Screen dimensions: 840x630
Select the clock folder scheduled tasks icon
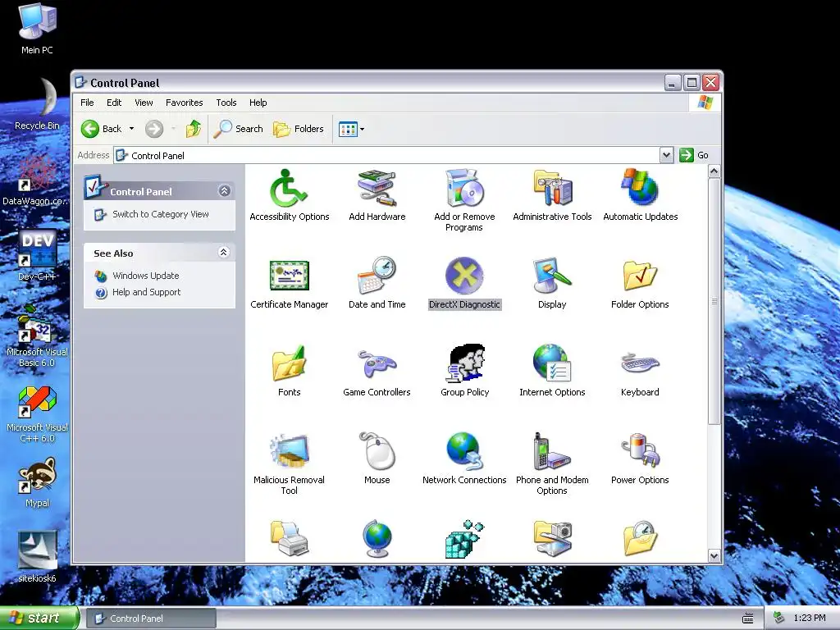point(640,539)
